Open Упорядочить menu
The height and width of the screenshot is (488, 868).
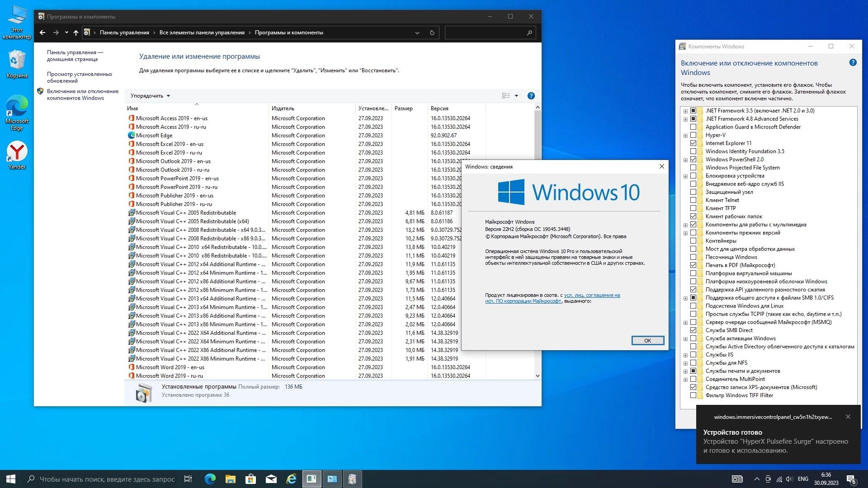(x=150, y=96)
